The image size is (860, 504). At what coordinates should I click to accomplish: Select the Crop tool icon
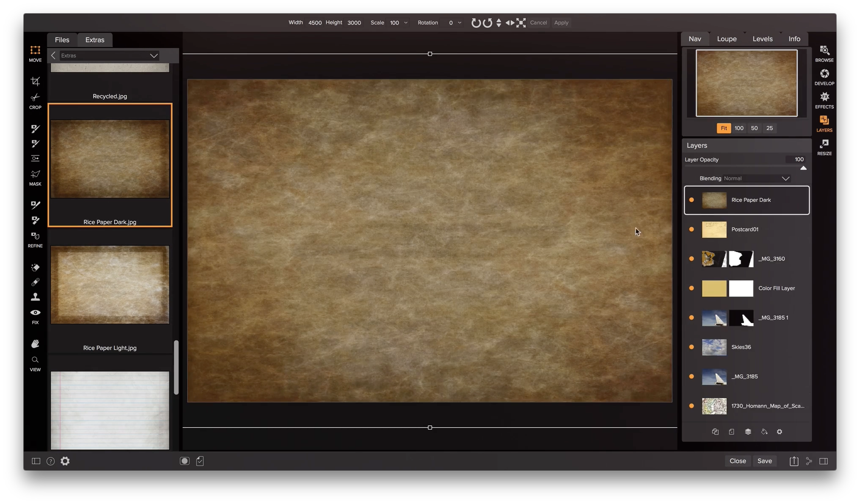(35, 81)
